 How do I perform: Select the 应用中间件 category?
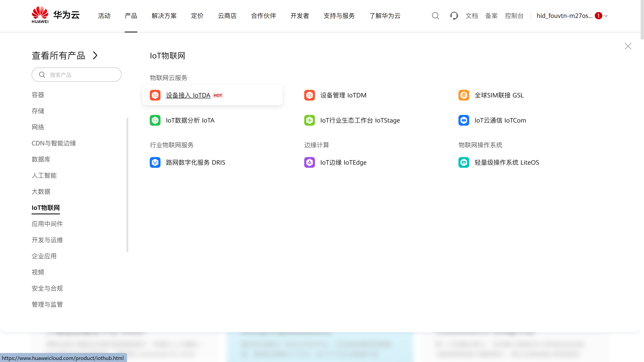tap(47, 224)
